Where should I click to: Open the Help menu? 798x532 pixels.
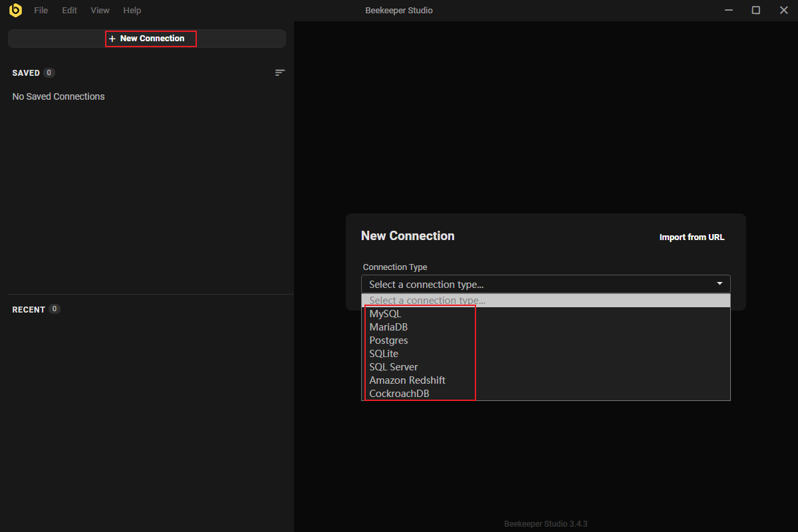132,11
